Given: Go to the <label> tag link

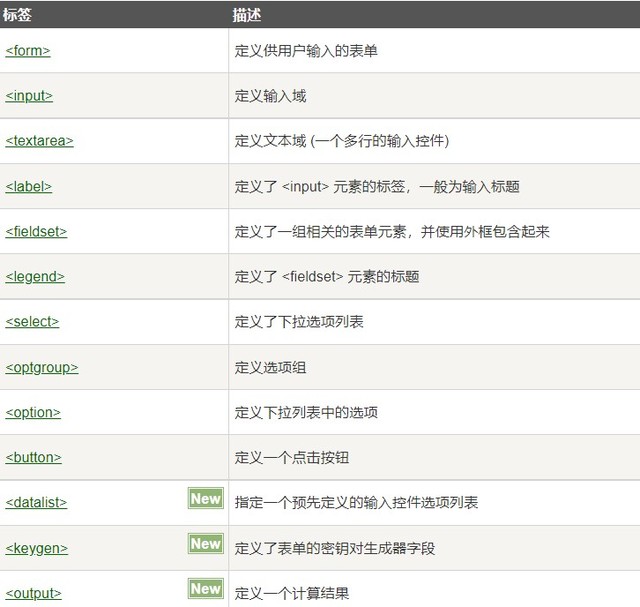Looking at the screenshot, I should click(29, 186).
